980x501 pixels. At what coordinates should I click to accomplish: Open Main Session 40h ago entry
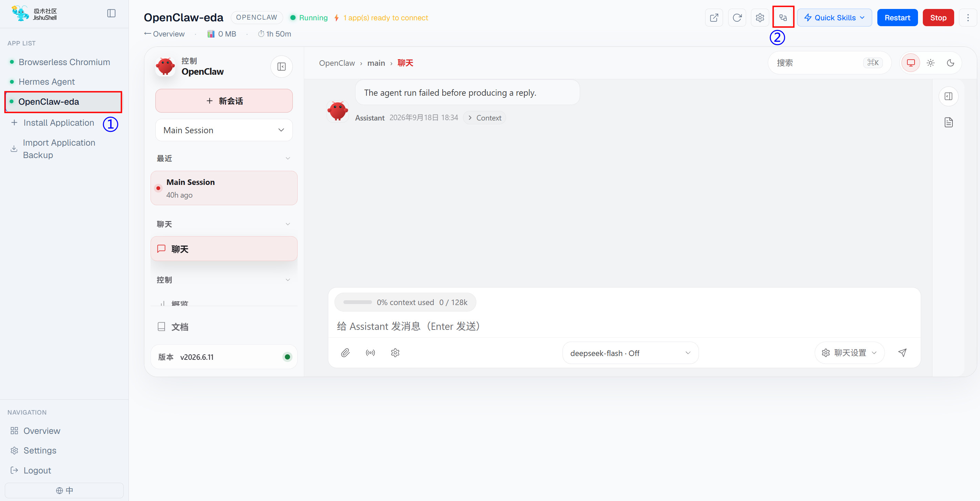tap(224, 188)
